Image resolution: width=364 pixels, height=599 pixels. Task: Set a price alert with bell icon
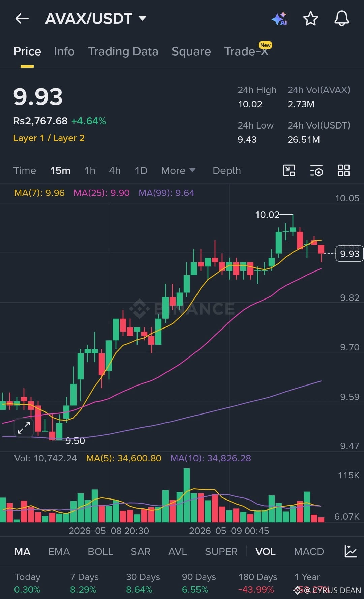point(341,19)
